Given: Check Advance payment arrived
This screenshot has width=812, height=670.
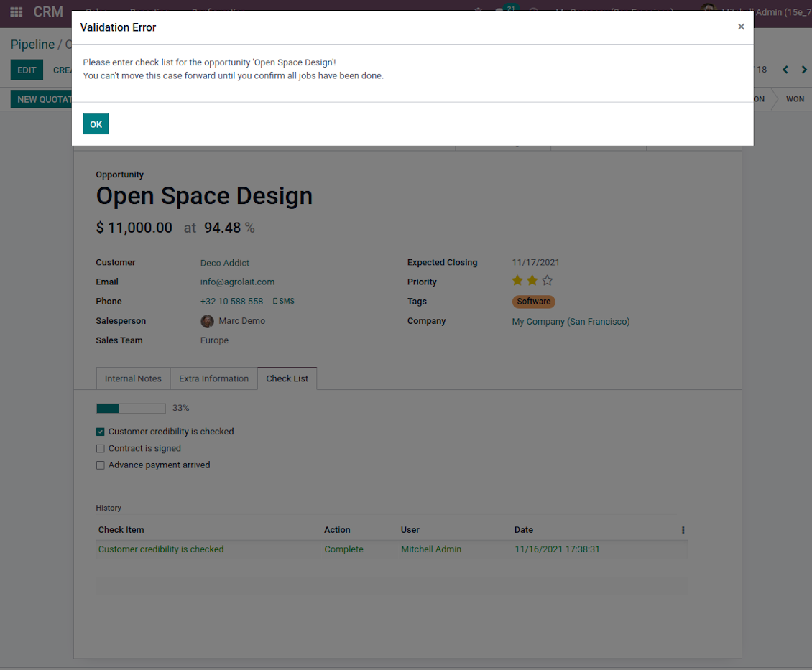Looking at the screenshot, I should coord(101,465).
